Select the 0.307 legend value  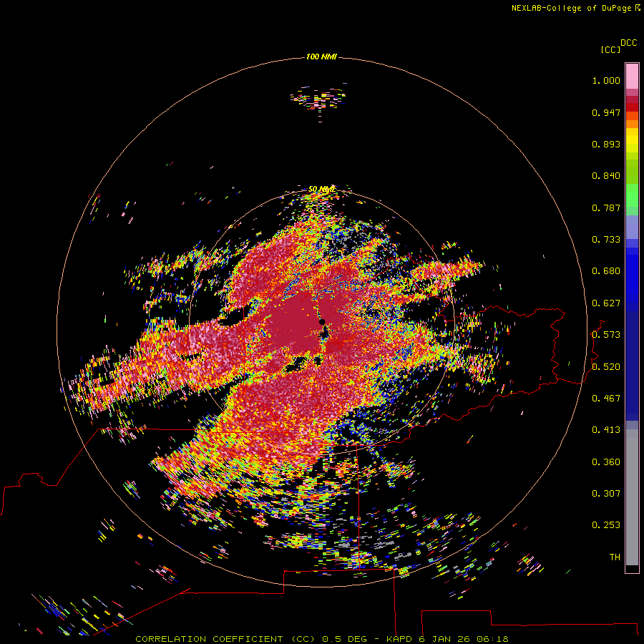pyautogui.click(x=606, y=493)
